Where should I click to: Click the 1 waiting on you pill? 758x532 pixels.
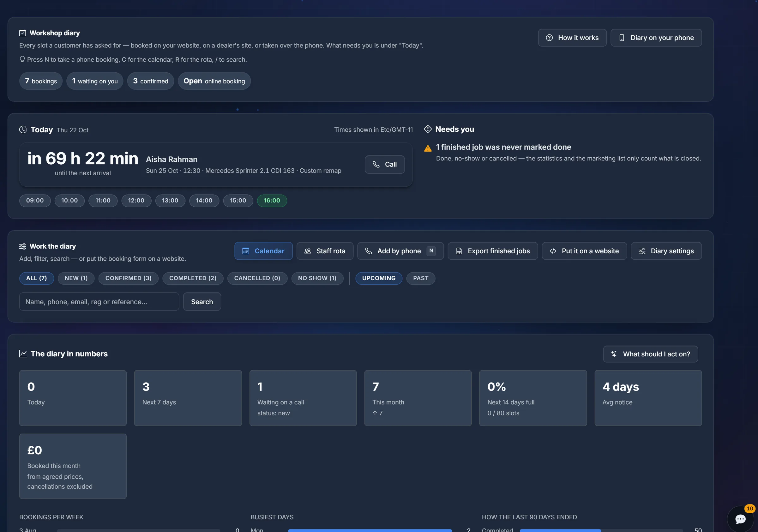coord(95,81)
